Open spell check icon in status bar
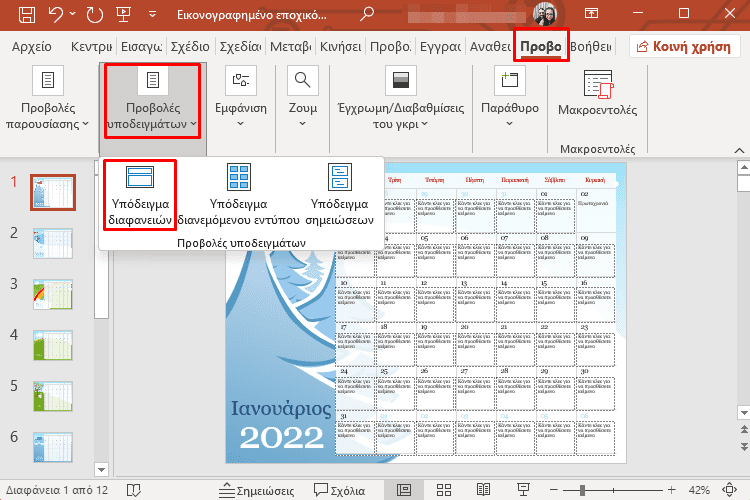The image size is (750, 500). pos(133,490)
